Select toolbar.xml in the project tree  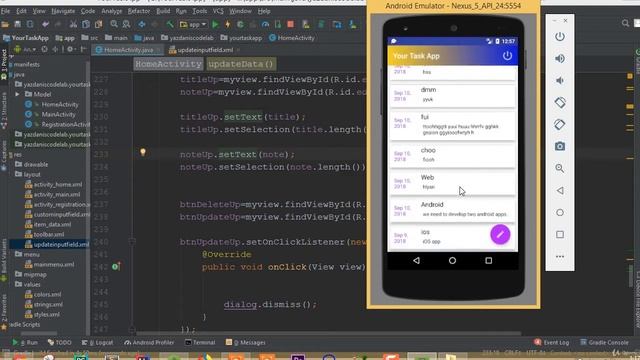click(44, 234)
